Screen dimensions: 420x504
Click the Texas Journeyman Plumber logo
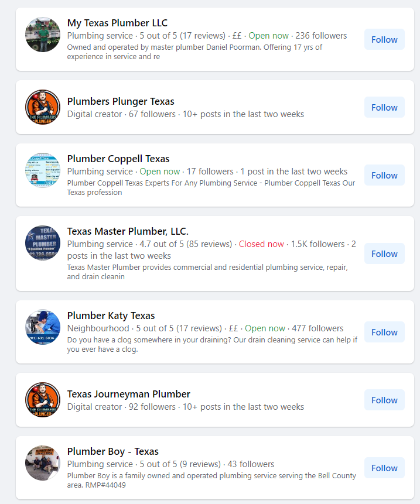pos(42,400)
